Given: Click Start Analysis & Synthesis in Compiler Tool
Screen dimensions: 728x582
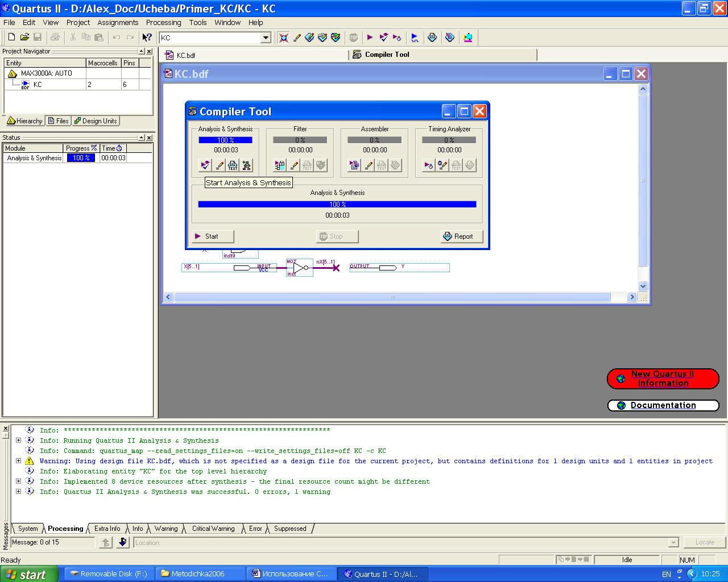Looking at the screenshot, I should pos(205,165).
